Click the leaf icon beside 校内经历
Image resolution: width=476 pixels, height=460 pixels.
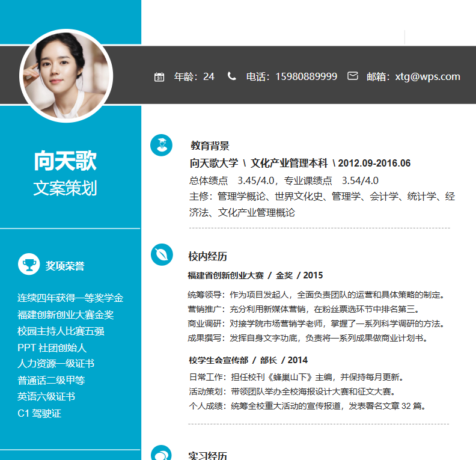[x=161, y=254]
